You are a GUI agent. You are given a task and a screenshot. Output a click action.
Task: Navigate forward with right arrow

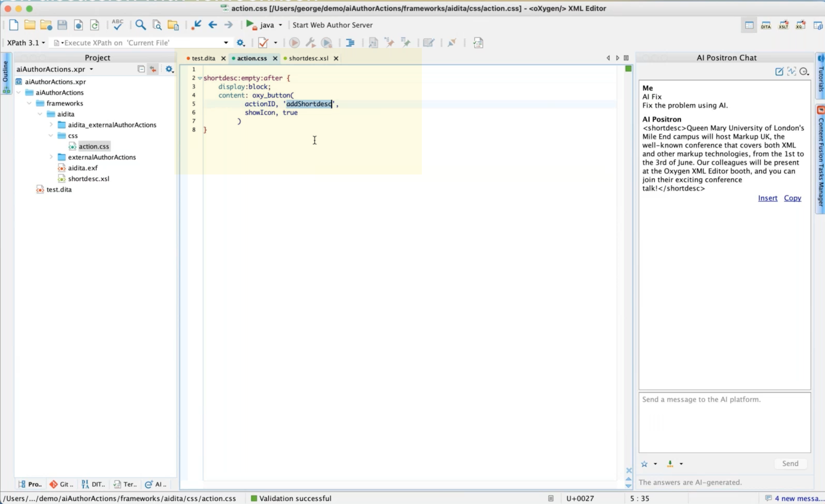[x=228, y=25]
